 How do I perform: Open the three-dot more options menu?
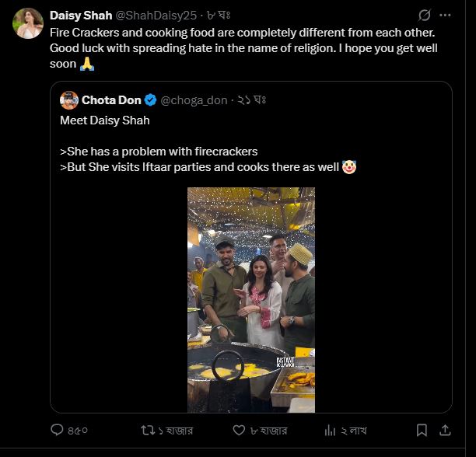446,16
